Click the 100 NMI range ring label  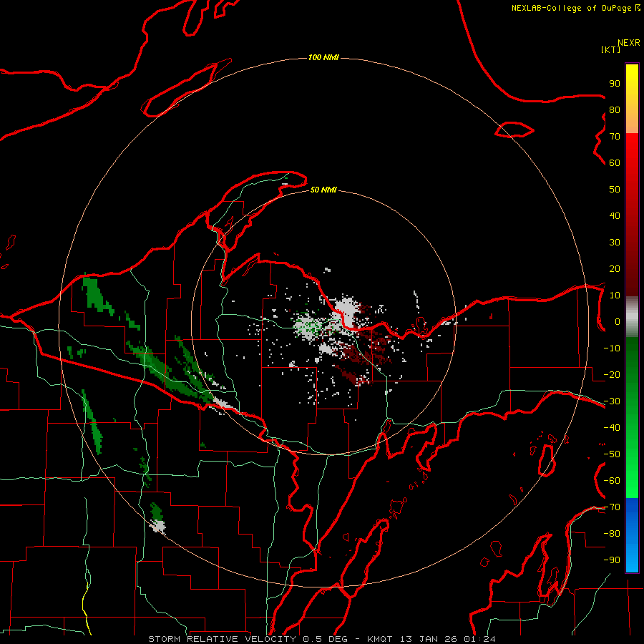click(x=323, y=57)
